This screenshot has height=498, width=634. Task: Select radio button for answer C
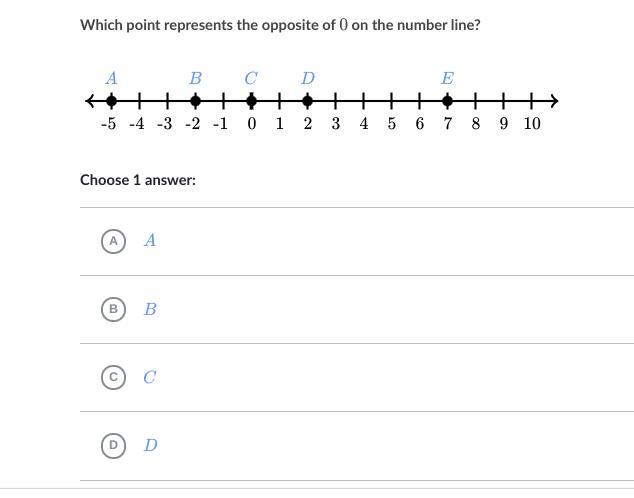pos(113,377)
